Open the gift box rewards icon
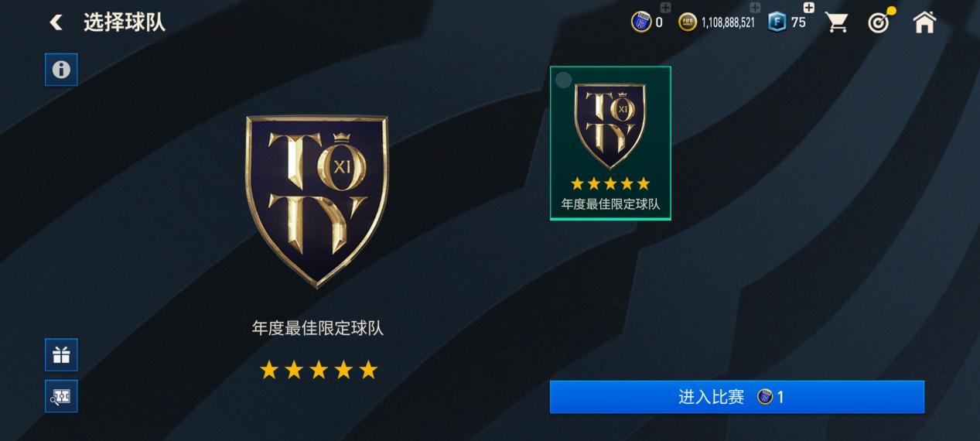This screenshot has height=441, width=980. pos(61,355)
